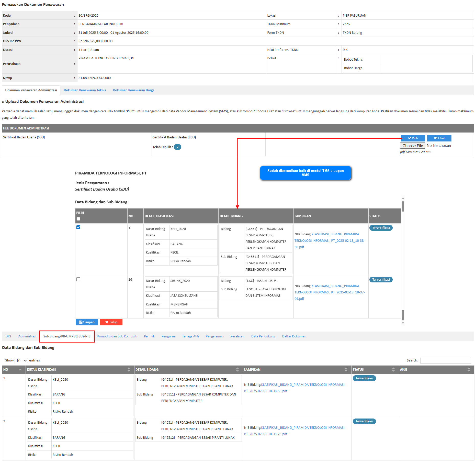Save selection with the Simpan button

[87, 322]
